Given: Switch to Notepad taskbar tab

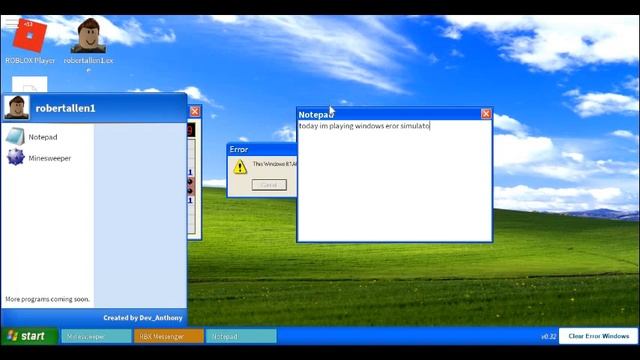Looking at the screenshot, I should tap(241, 336).
